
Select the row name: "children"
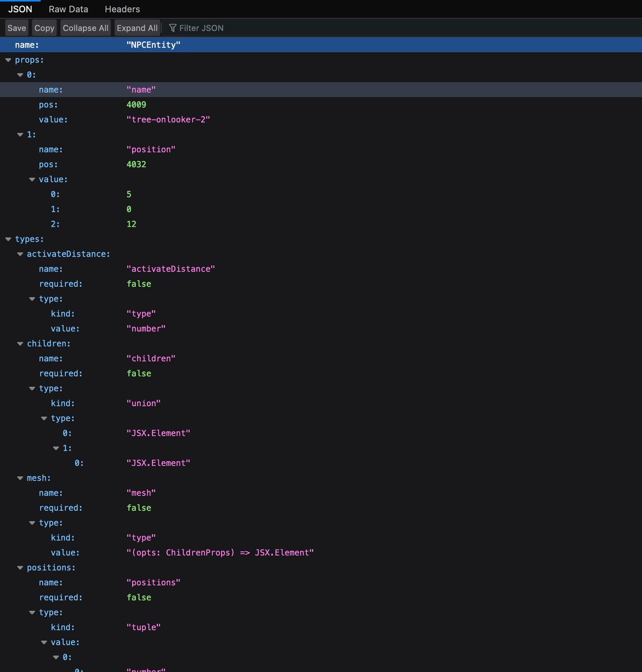point(321,358)
